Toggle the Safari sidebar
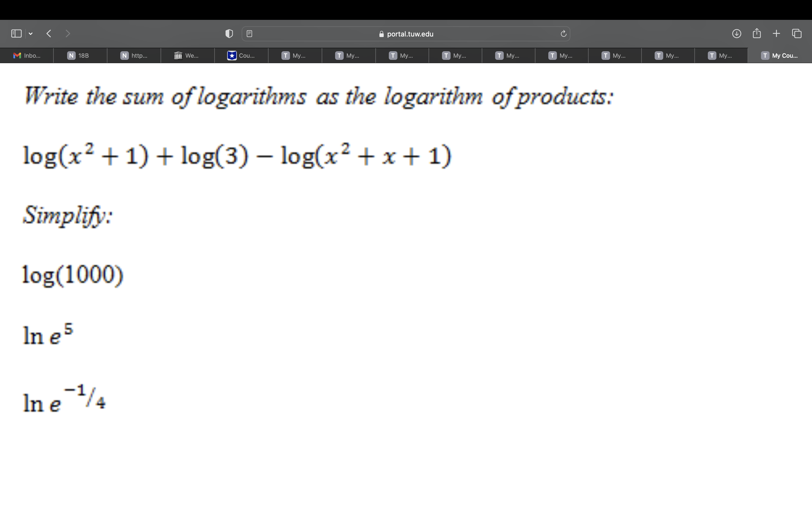812x527 pixels. point(16,33)
